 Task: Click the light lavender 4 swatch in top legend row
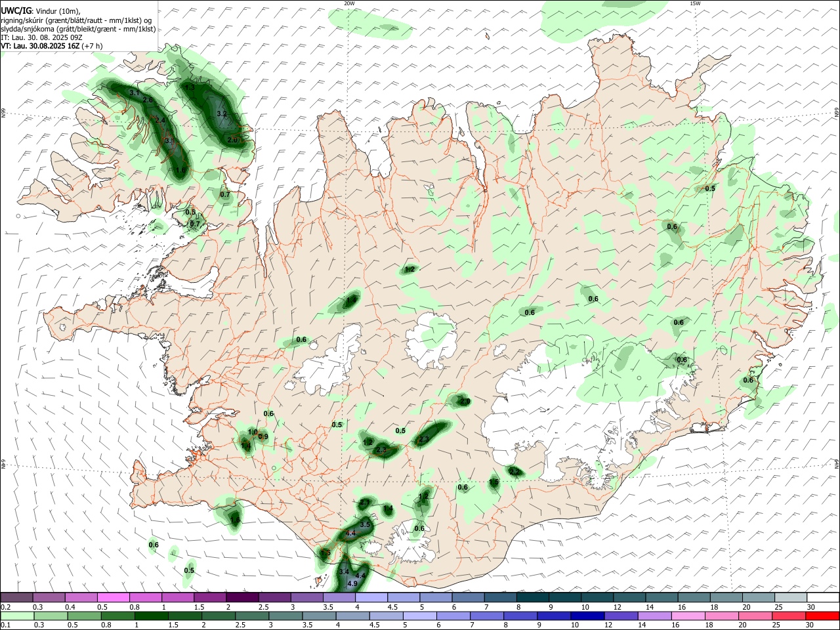point(371,598)
